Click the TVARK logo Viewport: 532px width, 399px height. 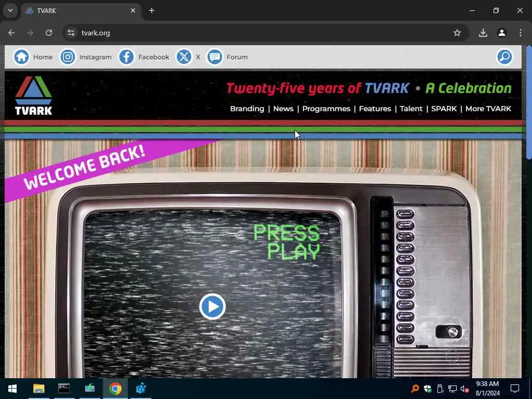click(x=34, y=96)
